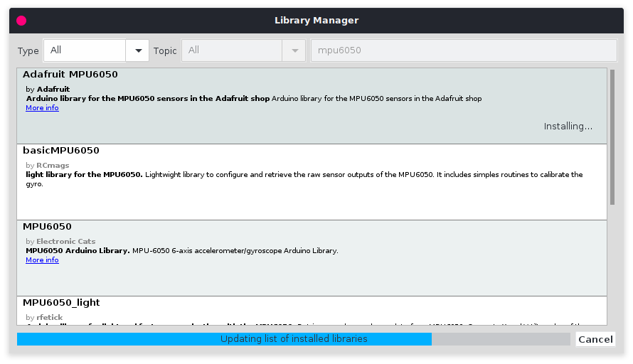Click the Library Manager title text
Screen dimensions: 633x364
pos(316,21)
